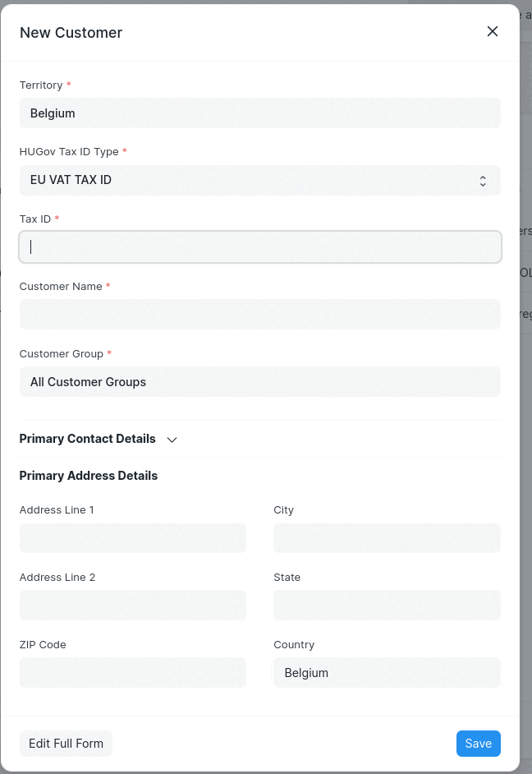Screen dimensions: 532x774
Task: Click the Country field showing Belgium
Action: [387, 672]
